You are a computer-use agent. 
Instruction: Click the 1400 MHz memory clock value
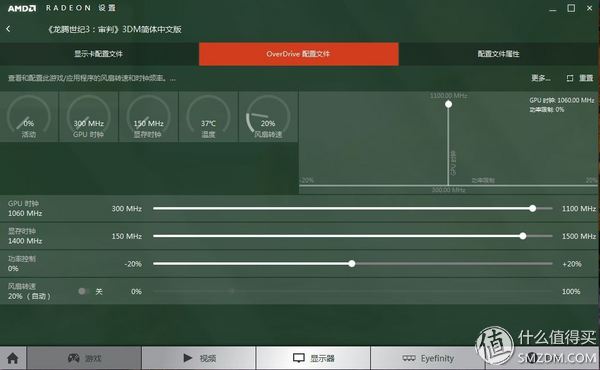click(x=25, y=241)
